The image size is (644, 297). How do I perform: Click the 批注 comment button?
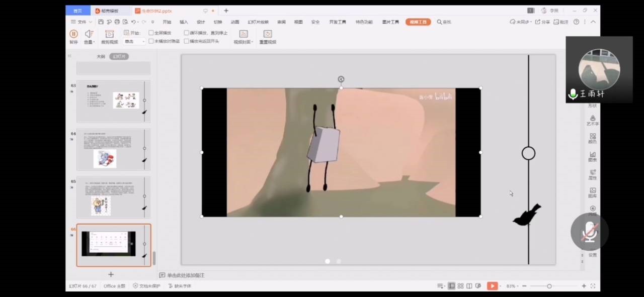pos(561,22)
